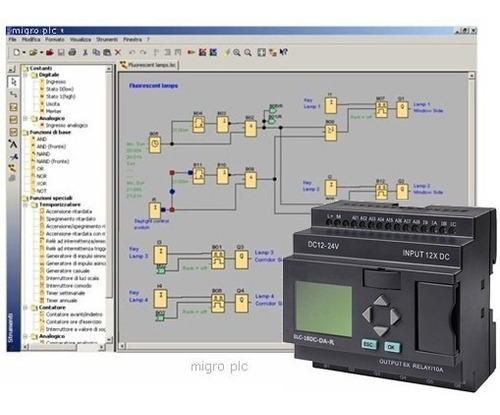Click the Fluorescent lamps diagram title text
500x415 pixels.
tap(153, 86)
